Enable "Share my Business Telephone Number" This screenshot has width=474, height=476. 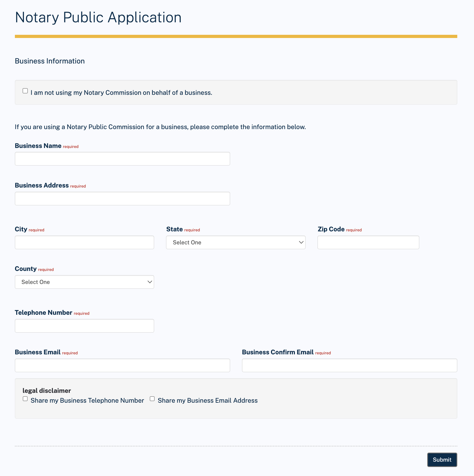click(x=25, y=398)
